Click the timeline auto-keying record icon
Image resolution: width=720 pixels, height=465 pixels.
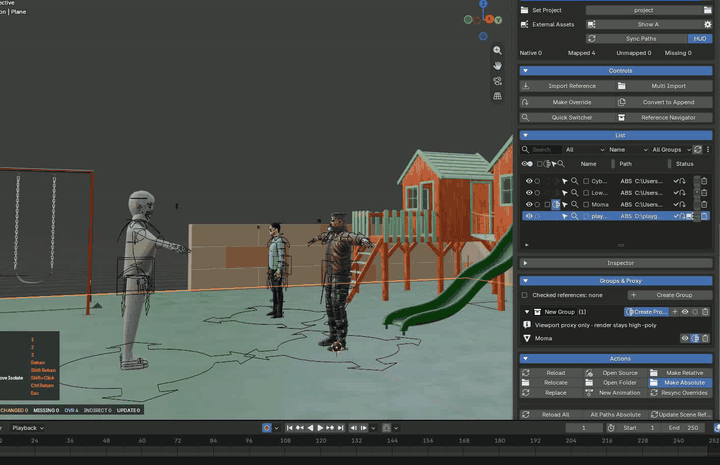[x=266, y=428]
